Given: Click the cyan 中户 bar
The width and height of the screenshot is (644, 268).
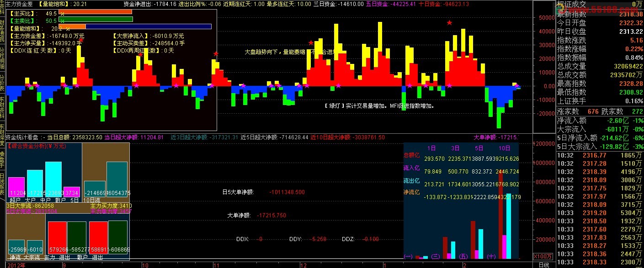Looking at the screenshot, I should [x=53, y=179].
